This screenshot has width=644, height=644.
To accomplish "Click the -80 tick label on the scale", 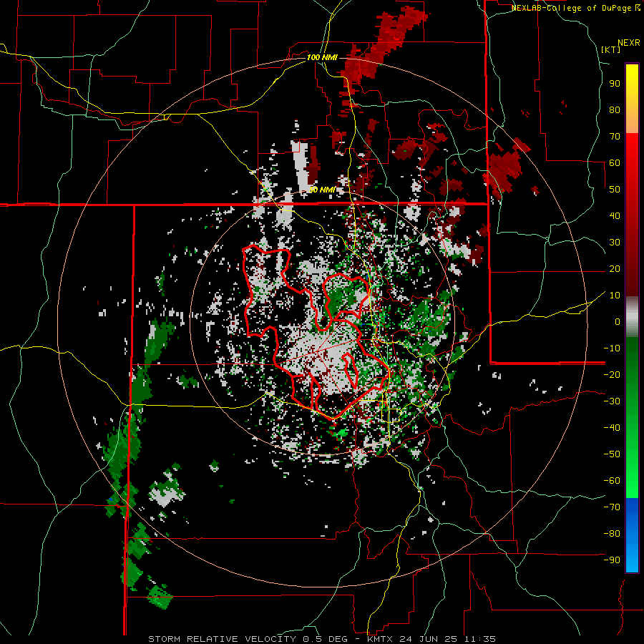I will point(612,534).
